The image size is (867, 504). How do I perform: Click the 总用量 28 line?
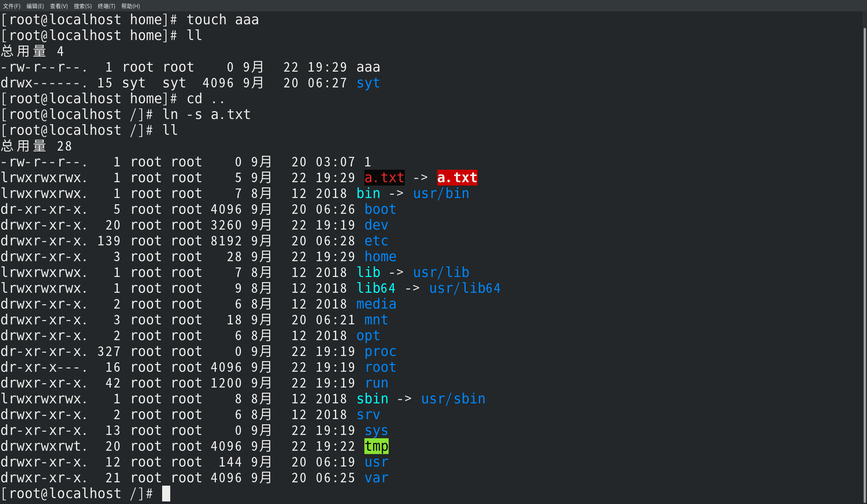[x=36, y=146]
